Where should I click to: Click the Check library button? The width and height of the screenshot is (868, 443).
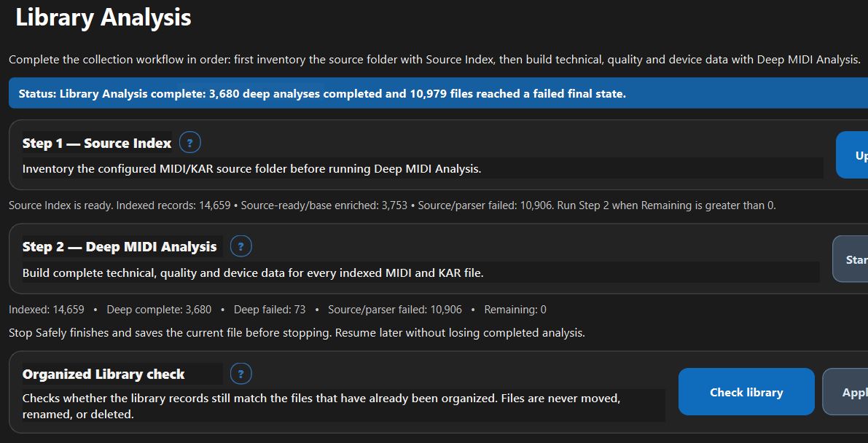pos(746,392)
